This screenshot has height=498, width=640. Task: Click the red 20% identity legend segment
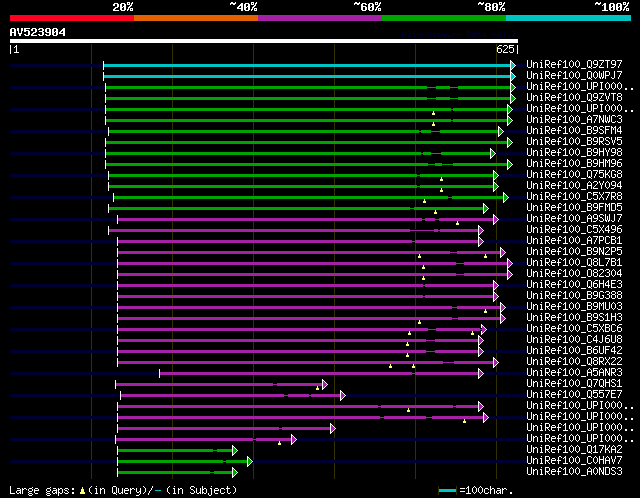pyautogui.click(x=72, y=18)
